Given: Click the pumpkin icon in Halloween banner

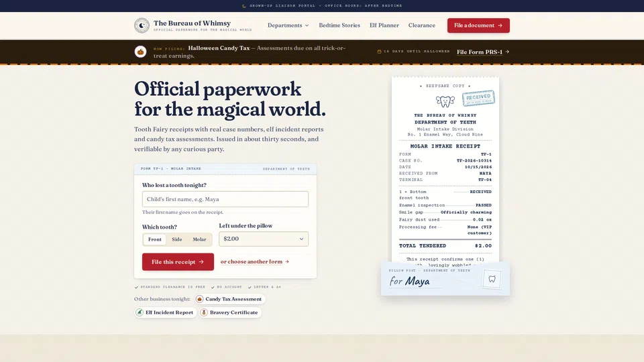Looking at the screenshot, I should (140, 52).
